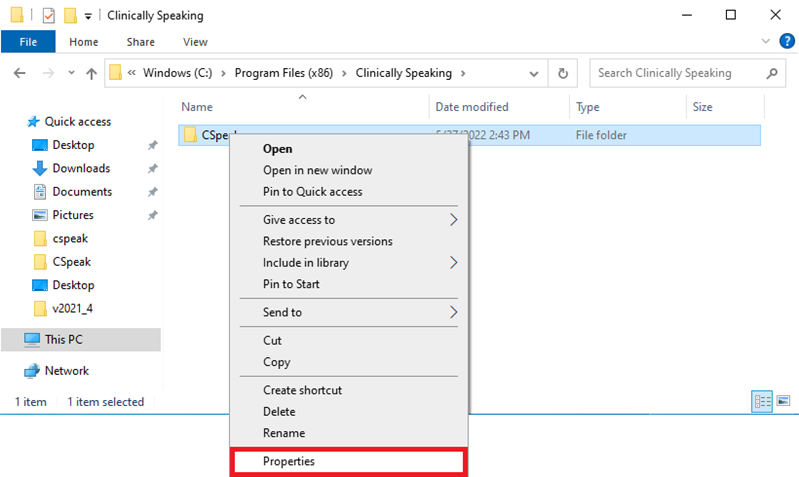Click the search magnifier icon

tap(772, 73)
